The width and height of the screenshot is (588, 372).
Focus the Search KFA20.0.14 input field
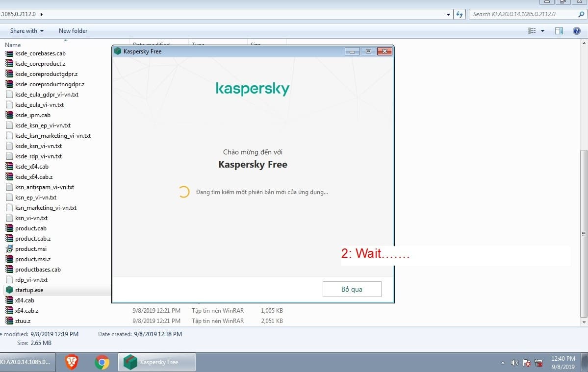click(522, 14)
